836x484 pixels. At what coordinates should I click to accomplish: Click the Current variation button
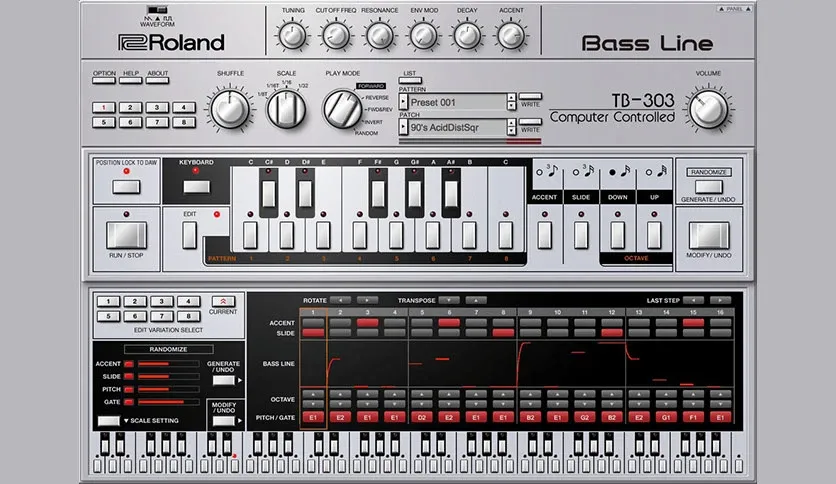pyautogui.click(x=223, y=301)
